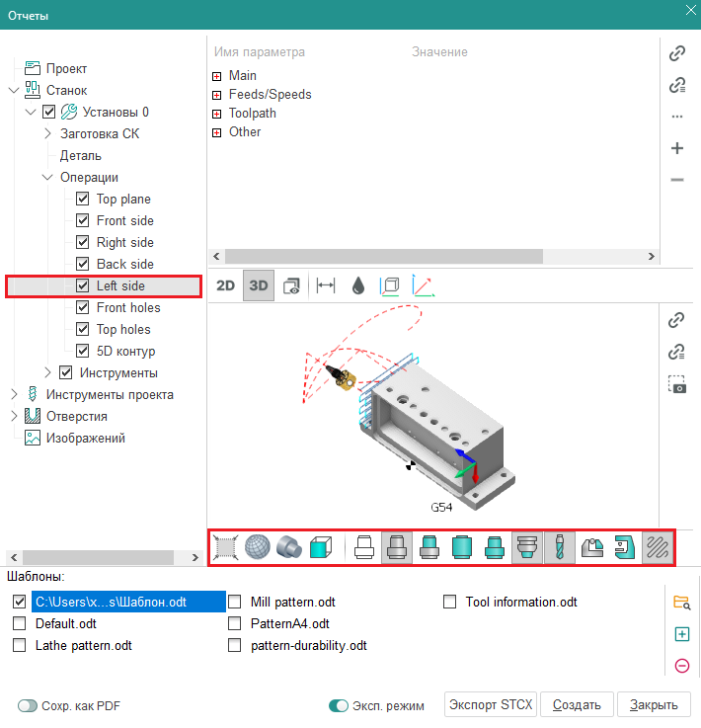Toggle the Сохр. как PDF switch
The image size is (701, 728).
(28, 706)
